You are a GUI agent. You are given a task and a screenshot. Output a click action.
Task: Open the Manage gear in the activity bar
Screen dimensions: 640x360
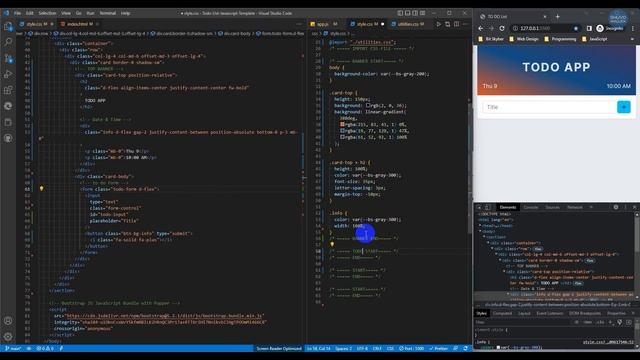click(x=8, y=337)
